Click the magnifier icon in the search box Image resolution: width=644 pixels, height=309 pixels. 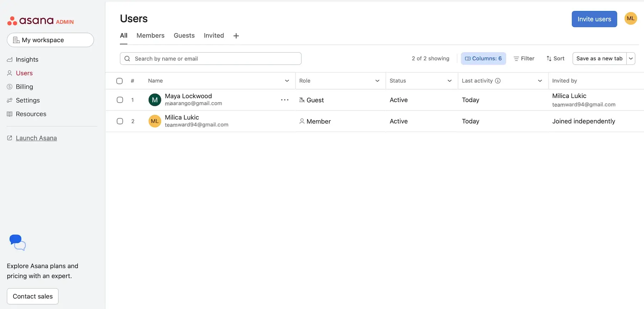127,59
